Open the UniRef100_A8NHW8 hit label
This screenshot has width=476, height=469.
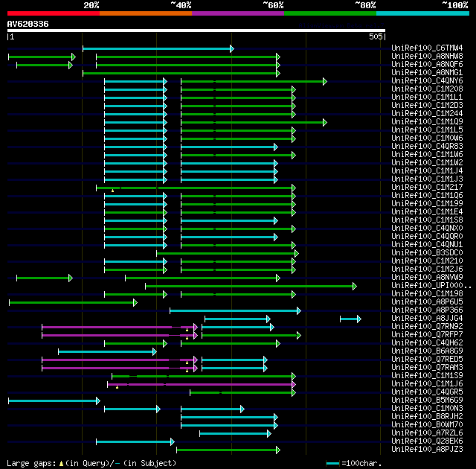click(427, 56)
